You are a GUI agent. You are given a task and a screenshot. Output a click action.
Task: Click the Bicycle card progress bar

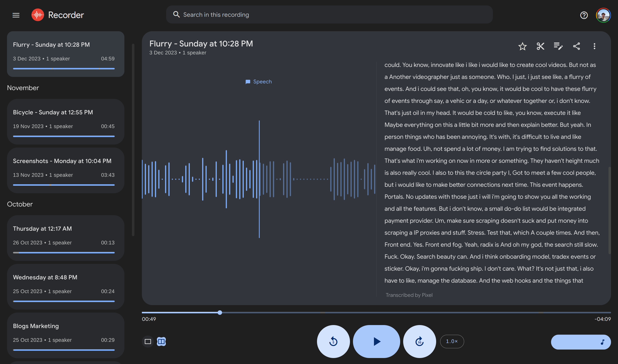(64, 136)
